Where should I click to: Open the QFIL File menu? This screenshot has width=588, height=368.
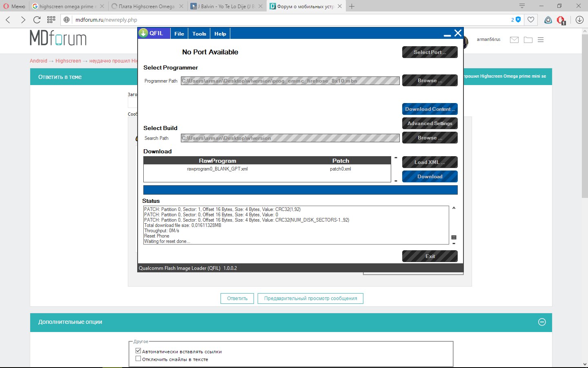(x=179, y=34)
